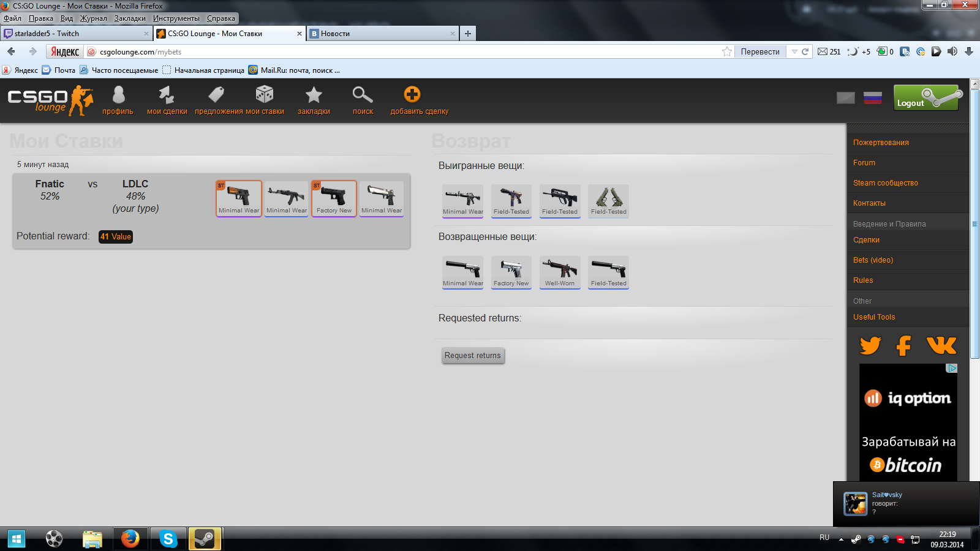Open the Skype taskbar icon

click(x=168, y=539)
